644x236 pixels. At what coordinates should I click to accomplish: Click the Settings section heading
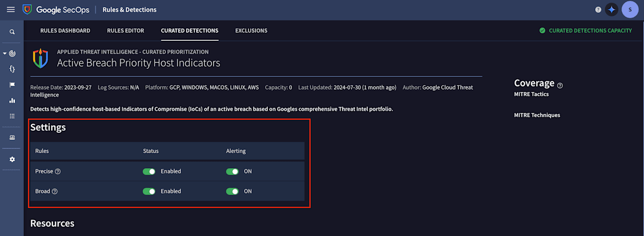48,127
